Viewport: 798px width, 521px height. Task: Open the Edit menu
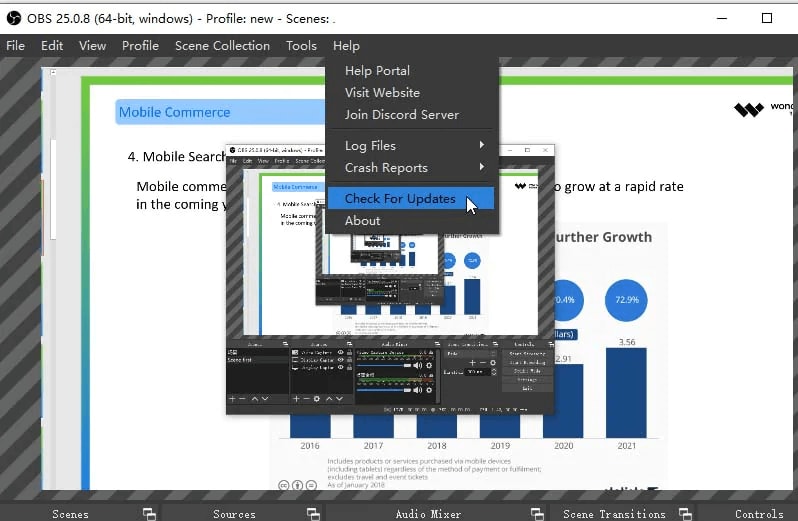[x=52, y=46]
